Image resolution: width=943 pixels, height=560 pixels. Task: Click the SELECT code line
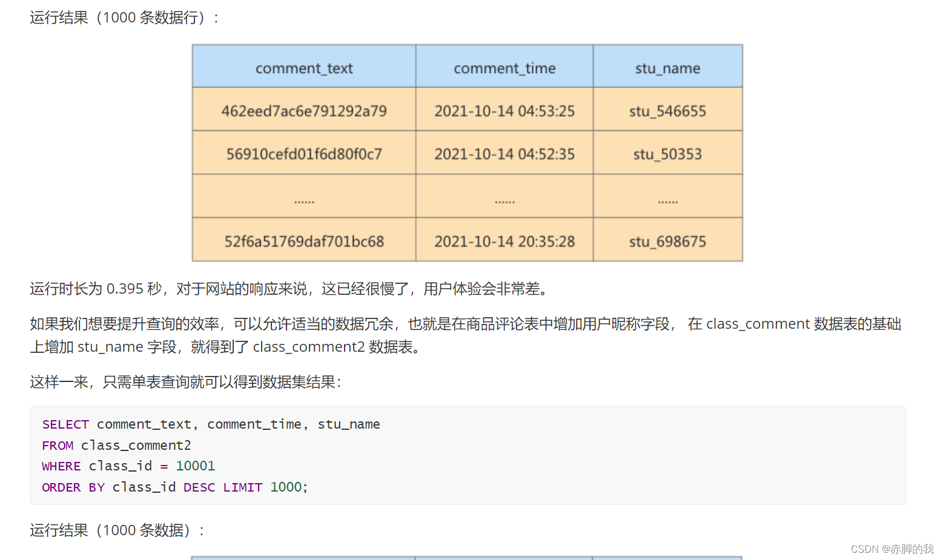click(x=211, y=424)
